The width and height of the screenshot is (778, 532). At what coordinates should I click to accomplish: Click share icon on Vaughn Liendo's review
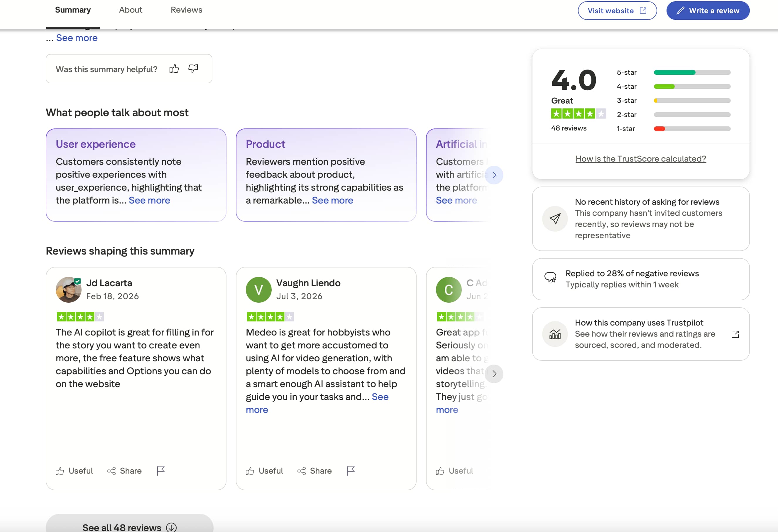(302, 471)
